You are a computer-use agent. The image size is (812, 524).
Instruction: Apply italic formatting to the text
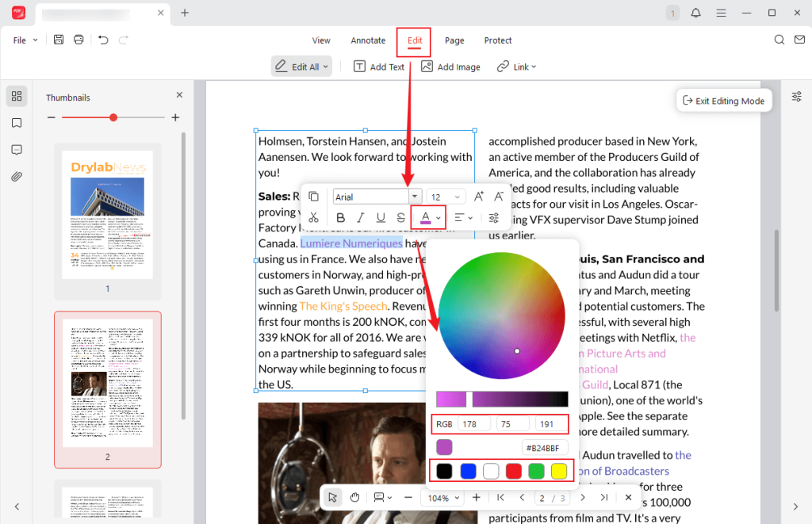click(x=361, y=217)
